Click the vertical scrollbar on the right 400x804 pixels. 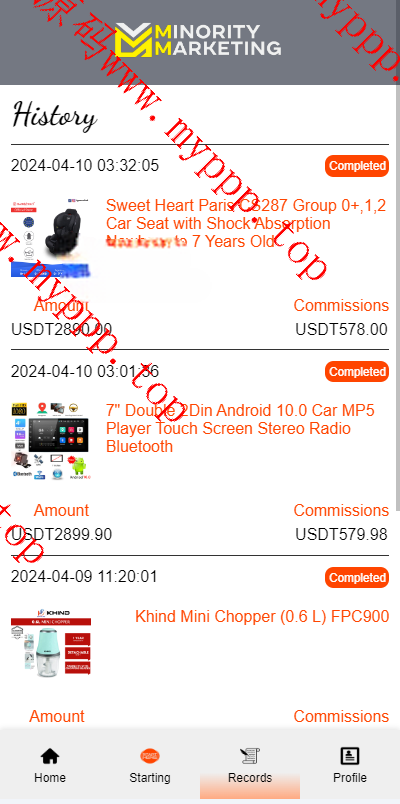click(398, 290)
